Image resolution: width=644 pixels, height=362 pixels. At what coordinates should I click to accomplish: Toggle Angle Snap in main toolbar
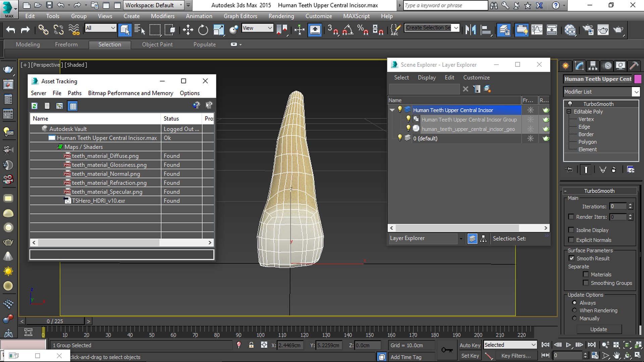(x=348, y=30)
